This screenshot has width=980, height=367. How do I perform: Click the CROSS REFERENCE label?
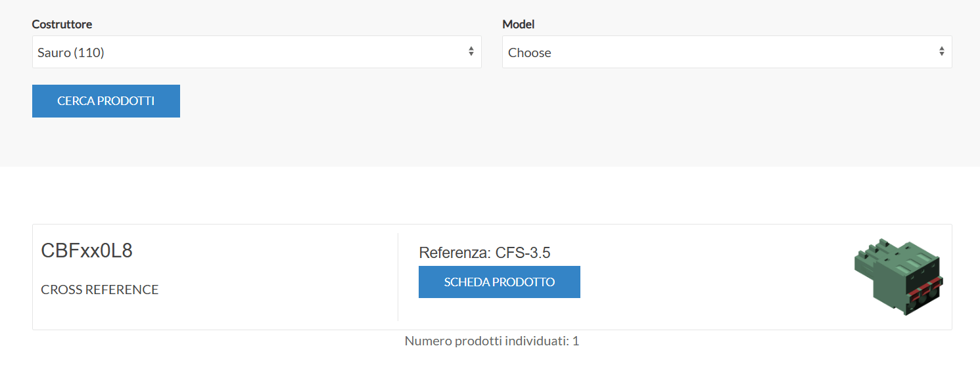click(100, 290)
